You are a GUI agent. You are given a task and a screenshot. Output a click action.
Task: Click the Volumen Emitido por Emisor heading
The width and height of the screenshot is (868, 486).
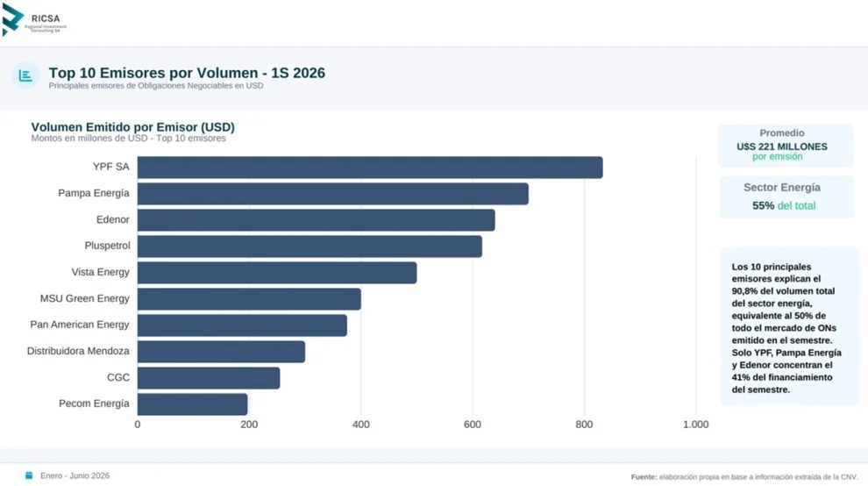point(133,127)
